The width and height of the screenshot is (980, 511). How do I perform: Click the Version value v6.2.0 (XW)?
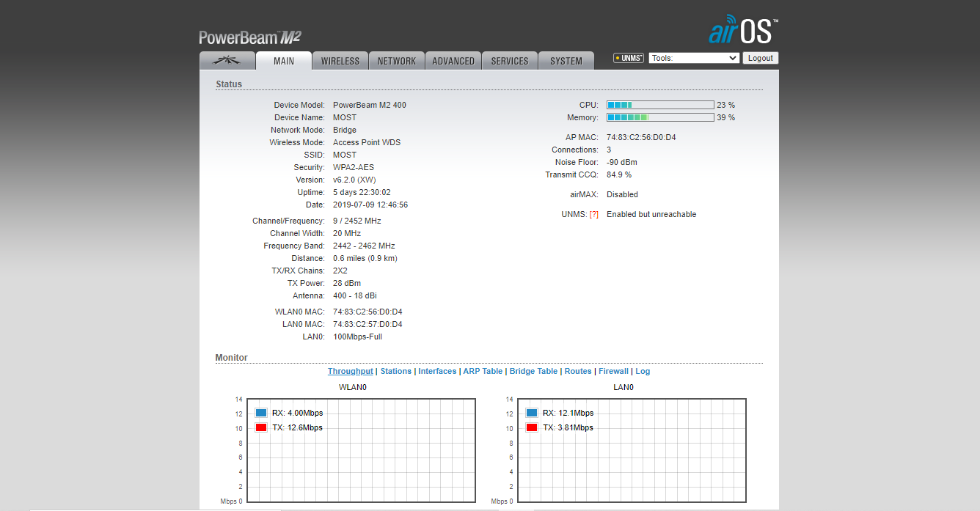[x=356, y=180]
